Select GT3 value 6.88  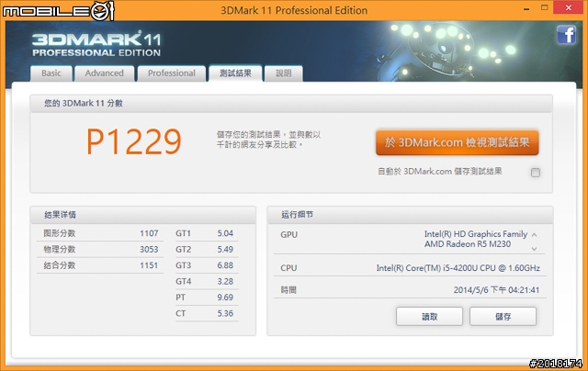225,265
